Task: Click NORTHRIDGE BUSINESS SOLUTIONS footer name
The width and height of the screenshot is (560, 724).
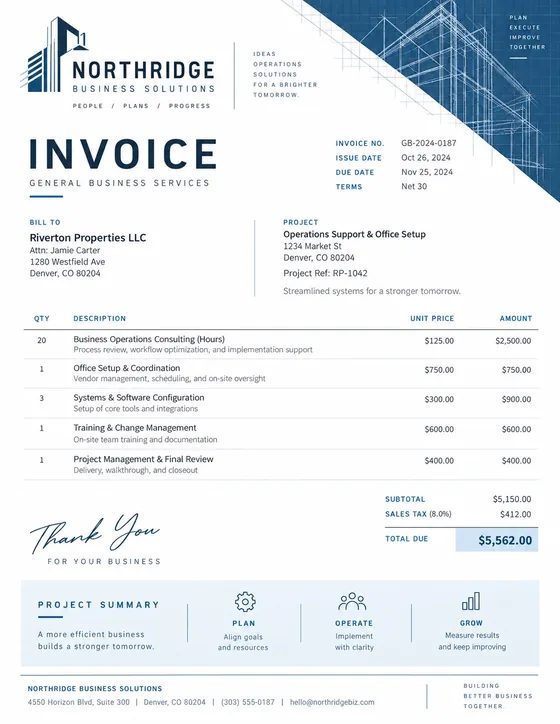Action: [x=95, y=688]
